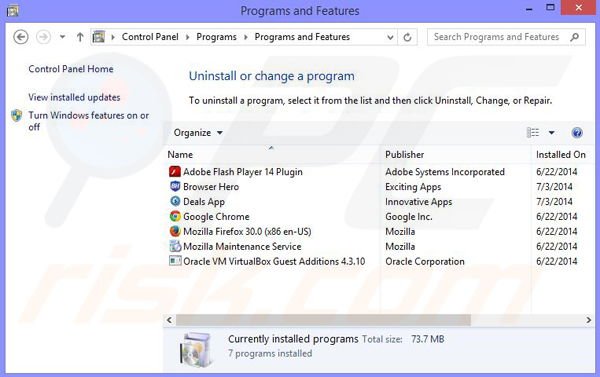Click the shield icon beside Windows features

click(17, 115)
